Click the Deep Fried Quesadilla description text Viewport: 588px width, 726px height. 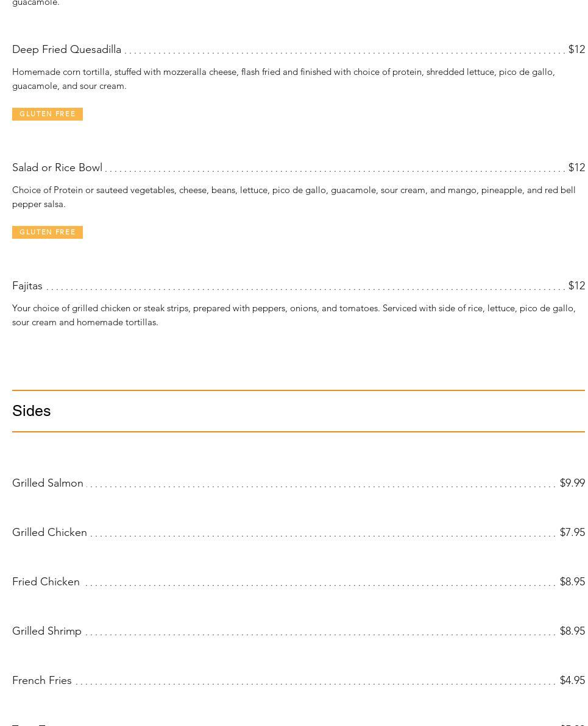click(x=283, y=79)
